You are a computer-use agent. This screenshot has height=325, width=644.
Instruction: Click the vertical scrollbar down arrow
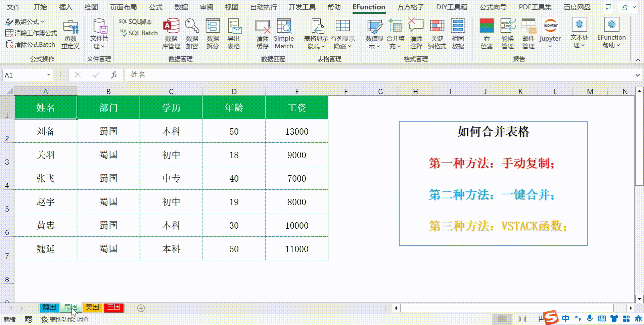(639, 299)
